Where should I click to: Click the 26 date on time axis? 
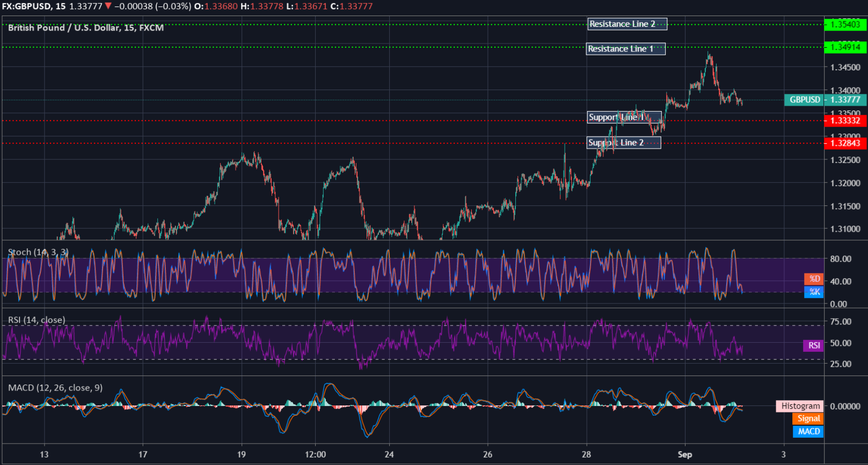click(487, 454)
